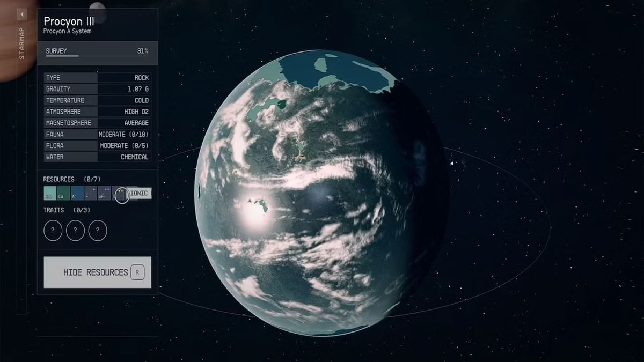Expand the Resources section header

[x=58, y=179]
